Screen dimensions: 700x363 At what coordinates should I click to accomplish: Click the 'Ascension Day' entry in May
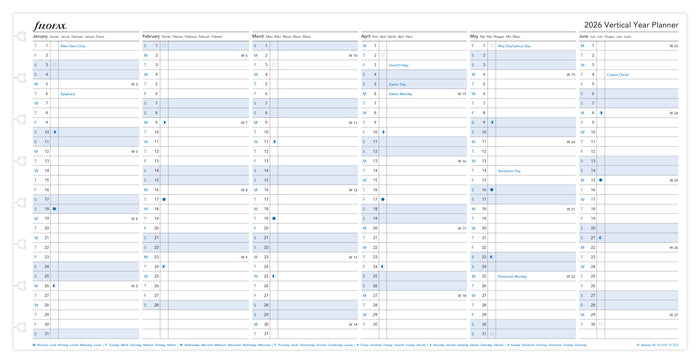click(x=509, y=171)
